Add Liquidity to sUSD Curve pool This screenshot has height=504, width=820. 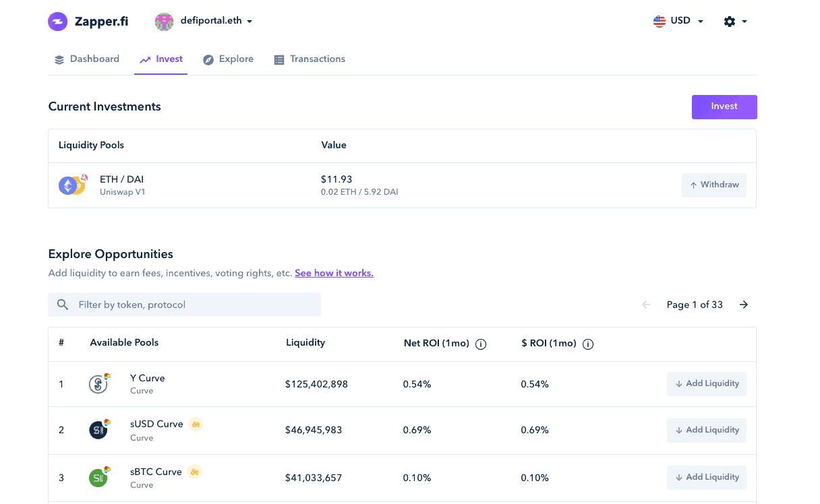(x=707, y=430)
